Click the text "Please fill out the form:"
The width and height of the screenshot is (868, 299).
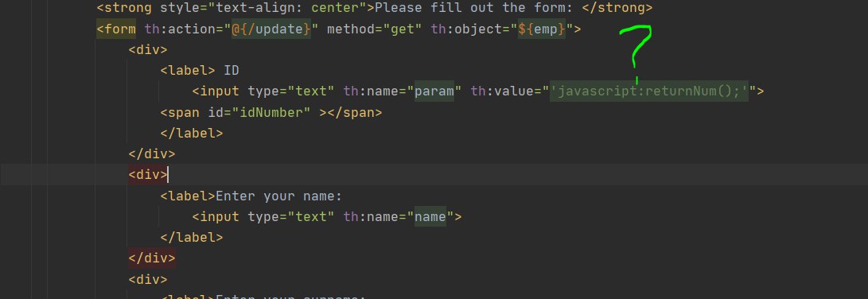tap(474, 8)
